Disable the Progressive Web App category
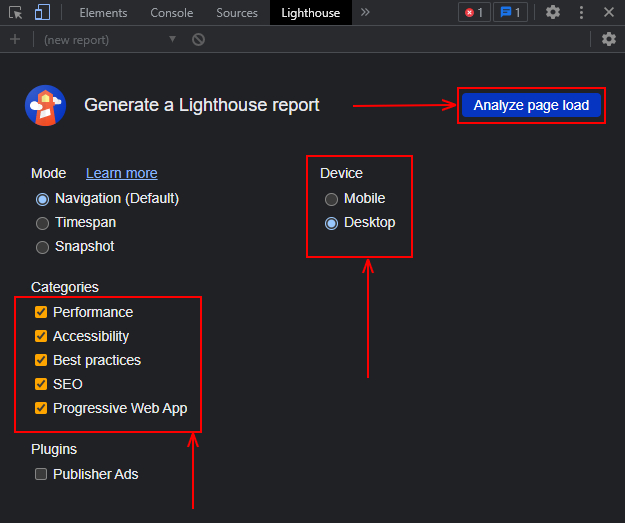This screenshot has width=625, height=523. point(41,408)
